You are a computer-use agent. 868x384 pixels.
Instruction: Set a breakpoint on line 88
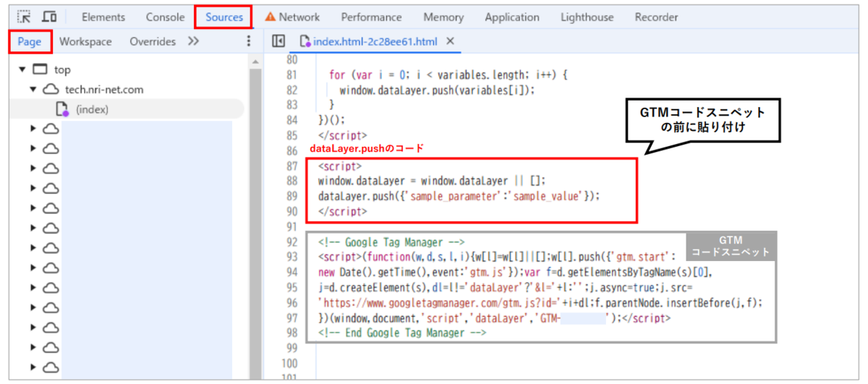[x=292, y=180]
